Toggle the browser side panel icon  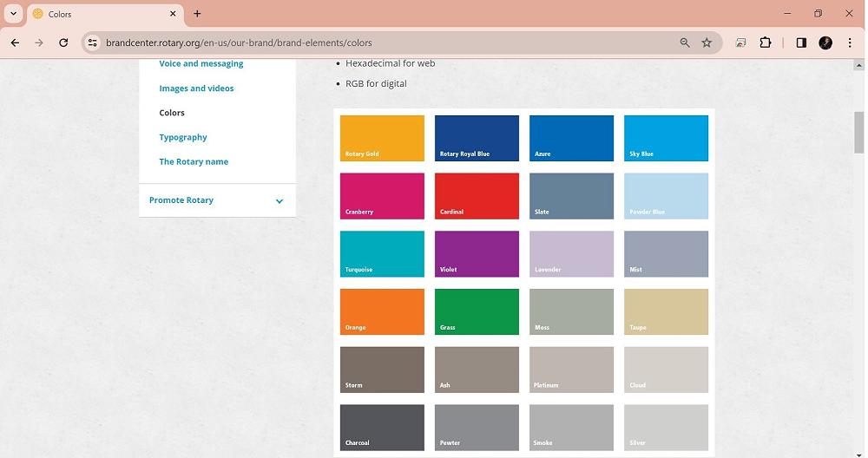[x=801, y=43]
